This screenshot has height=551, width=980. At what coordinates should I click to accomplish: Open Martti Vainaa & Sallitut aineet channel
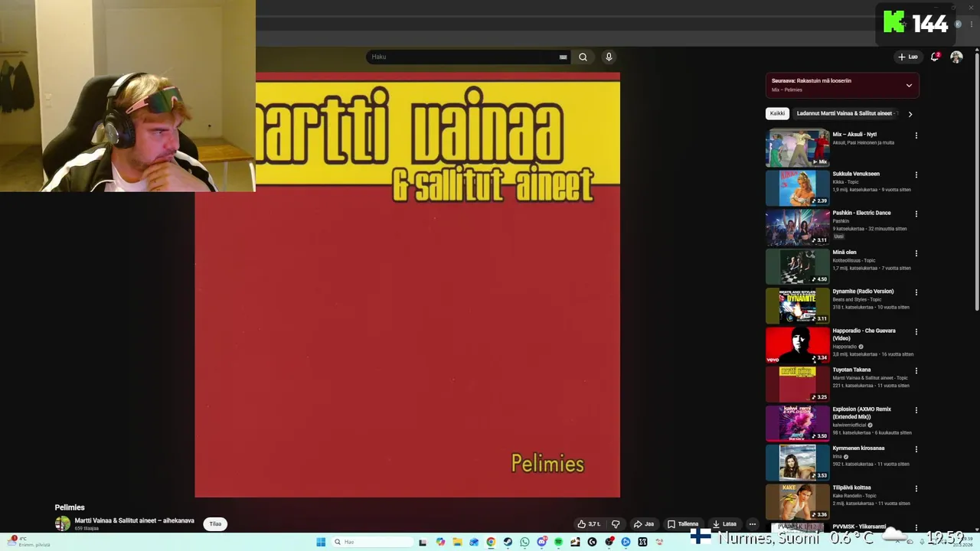(x=134, y=520)
